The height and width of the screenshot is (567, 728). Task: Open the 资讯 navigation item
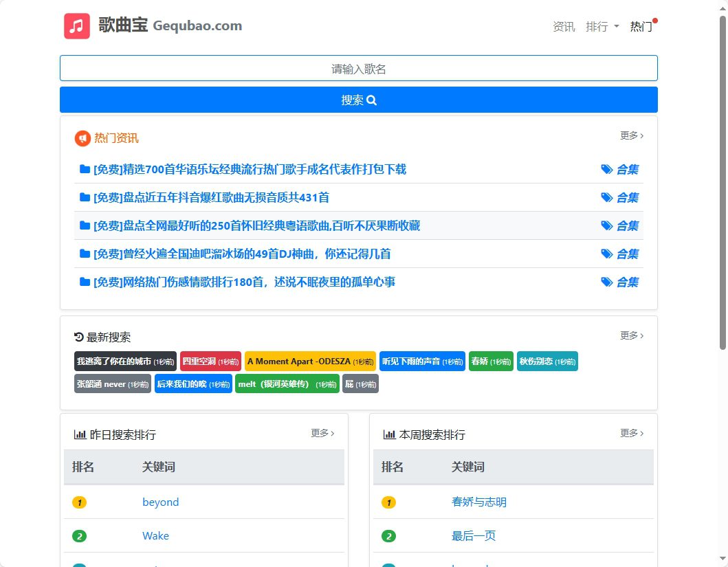coord(564,27)
